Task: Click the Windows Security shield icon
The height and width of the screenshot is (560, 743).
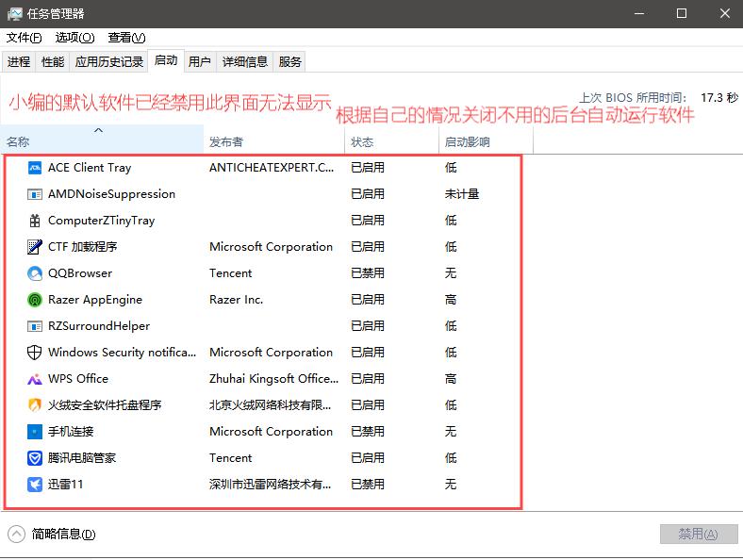Action: click(x=35, y=353)
